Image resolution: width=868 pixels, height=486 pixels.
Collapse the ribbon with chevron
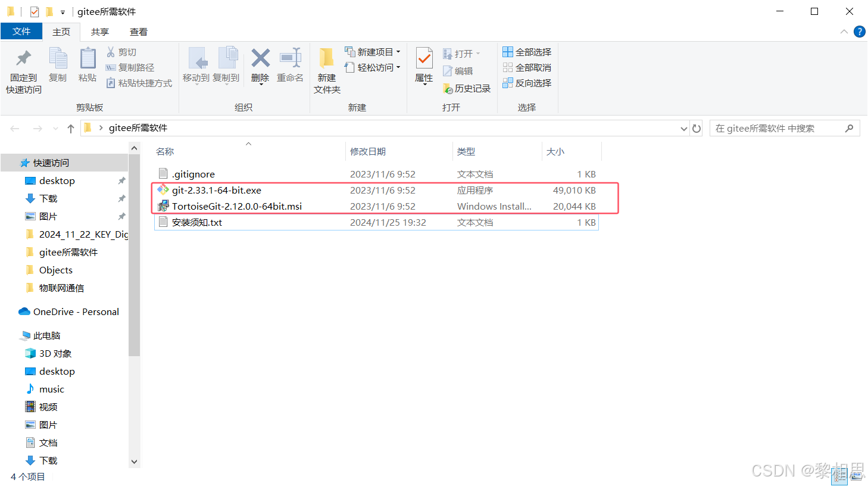[844, 32]
